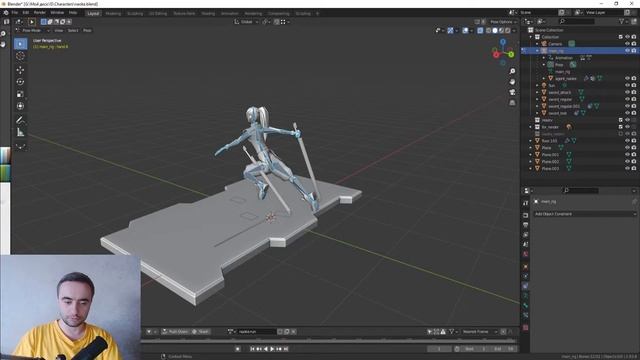640x360 pixels.
Task: Hide Sun object with its eye icon
Action: coord(627,85)
